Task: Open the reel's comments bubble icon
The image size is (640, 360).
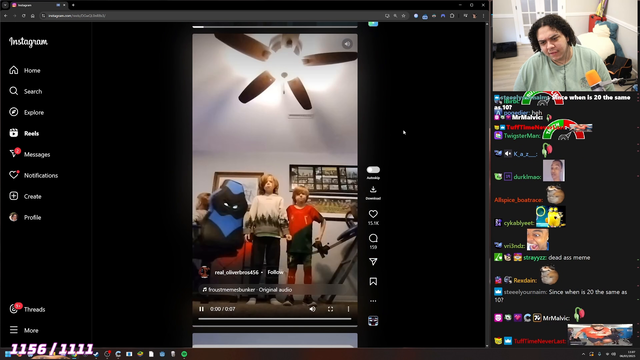Action: coord(373,238)
